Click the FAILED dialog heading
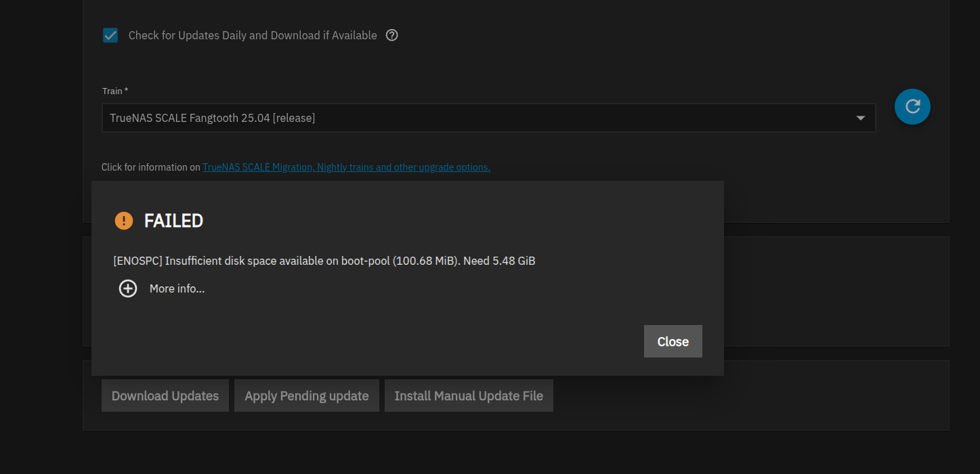Screen dimensions: 980x474 pyautogui.click(x=173, y=221)
